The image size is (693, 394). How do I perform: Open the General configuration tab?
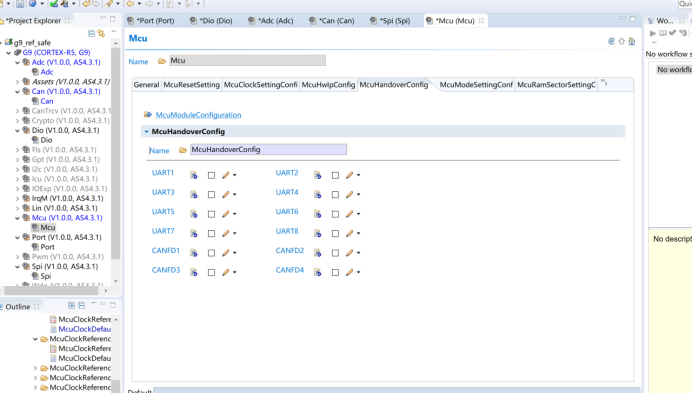click(x=146, y=84)
